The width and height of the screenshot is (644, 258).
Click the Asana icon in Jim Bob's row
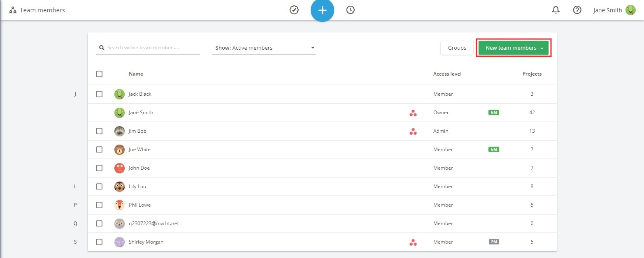click(413, 131)
